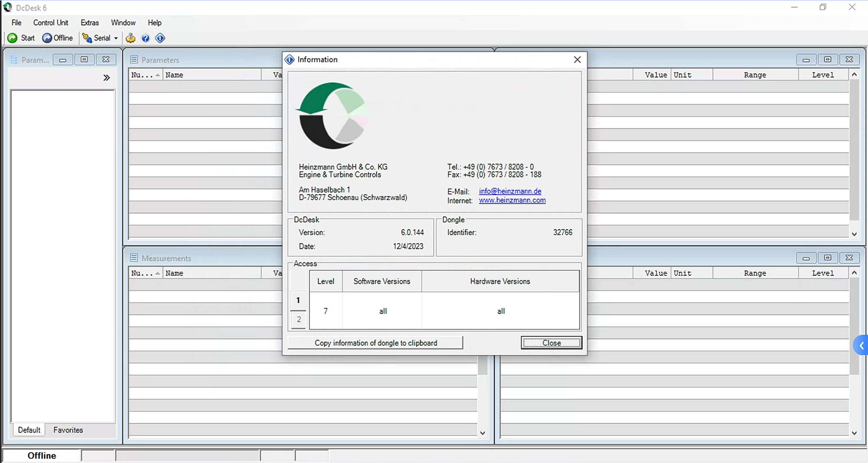Select row 2 in Access table

click(299, 320)
